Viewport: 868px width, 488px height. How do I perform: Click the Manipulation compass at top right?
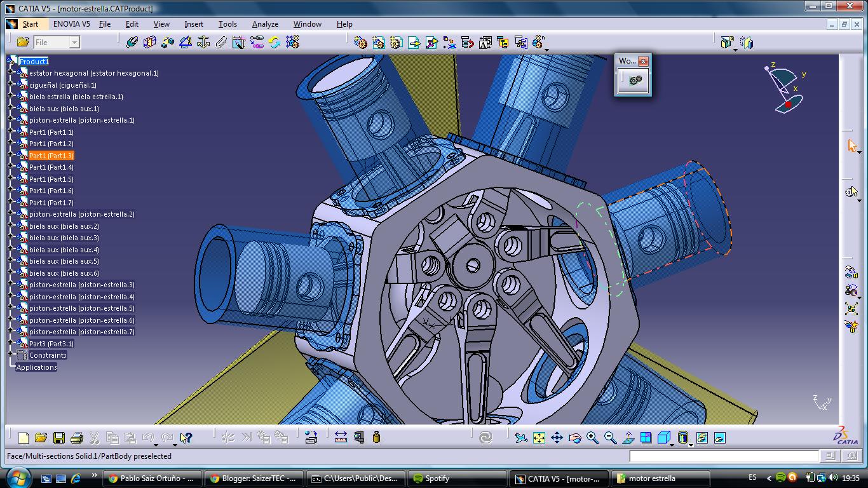(786, 88)
